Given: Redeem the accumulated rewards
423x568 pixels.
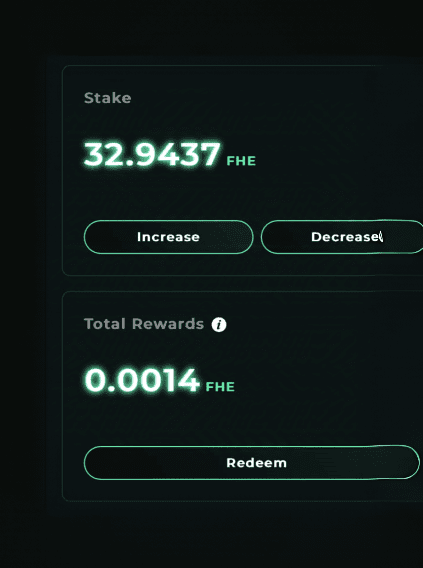Looking at the screenshot, I should (x=252, y=463).
